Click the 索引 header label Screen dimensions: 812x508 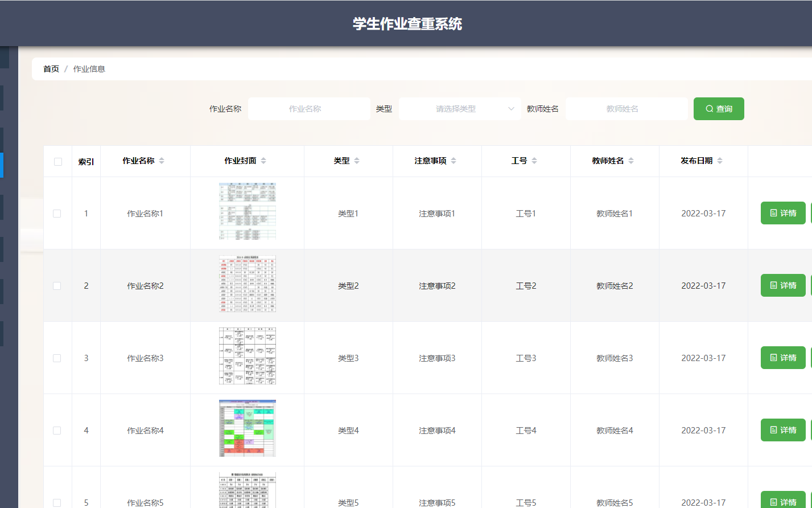(86, 162)
